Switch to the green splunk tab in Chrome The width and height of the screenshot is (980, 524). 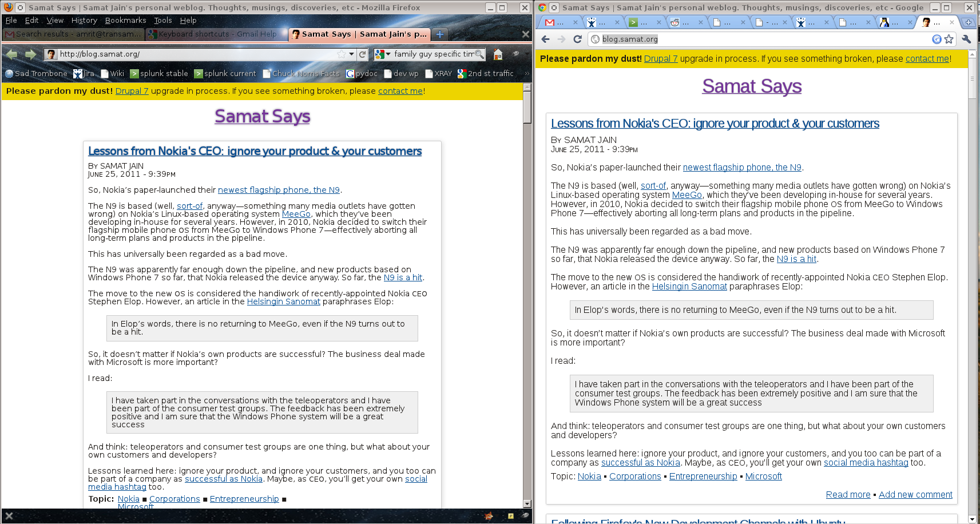click(644, 22)
